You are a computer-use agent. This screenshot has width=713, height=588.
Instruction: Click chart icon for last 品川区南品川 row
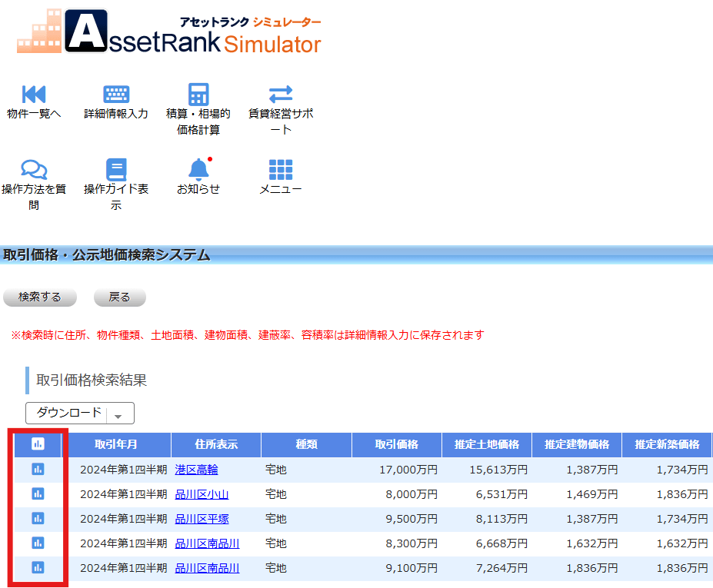tap(37, 568)
